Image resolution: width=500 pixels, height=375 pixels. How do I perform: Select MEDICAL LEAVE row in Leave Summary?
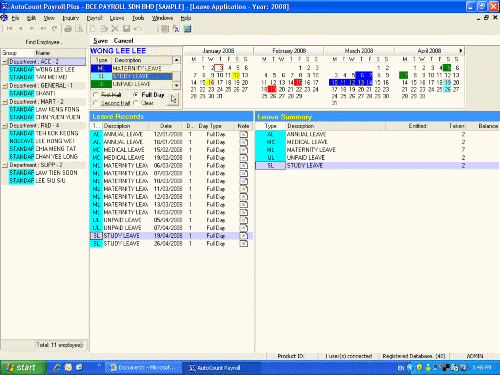coord(377,142)
